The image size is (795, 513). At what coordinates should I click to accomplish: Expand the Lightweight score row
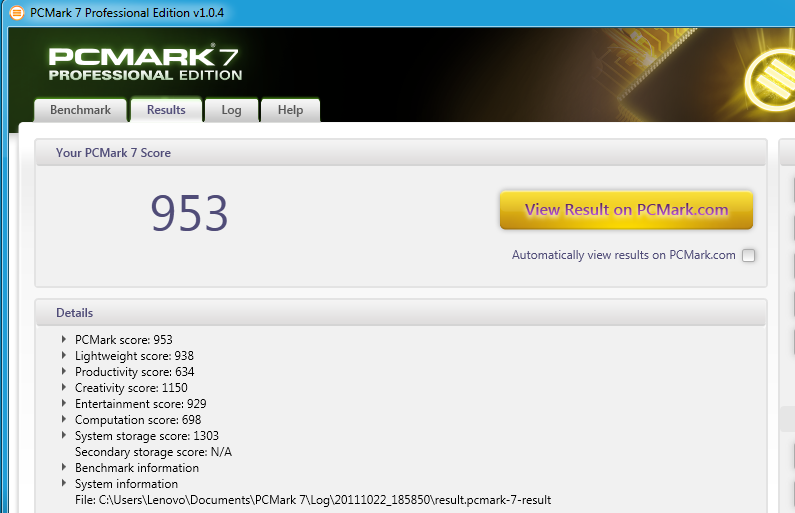[64, 355]
